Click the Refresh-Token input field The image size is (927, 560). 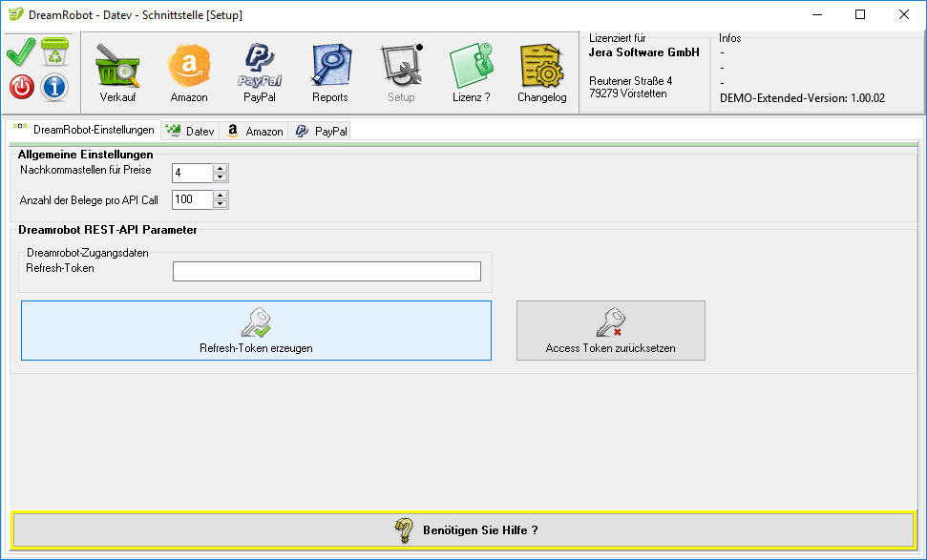coord(327,272)
